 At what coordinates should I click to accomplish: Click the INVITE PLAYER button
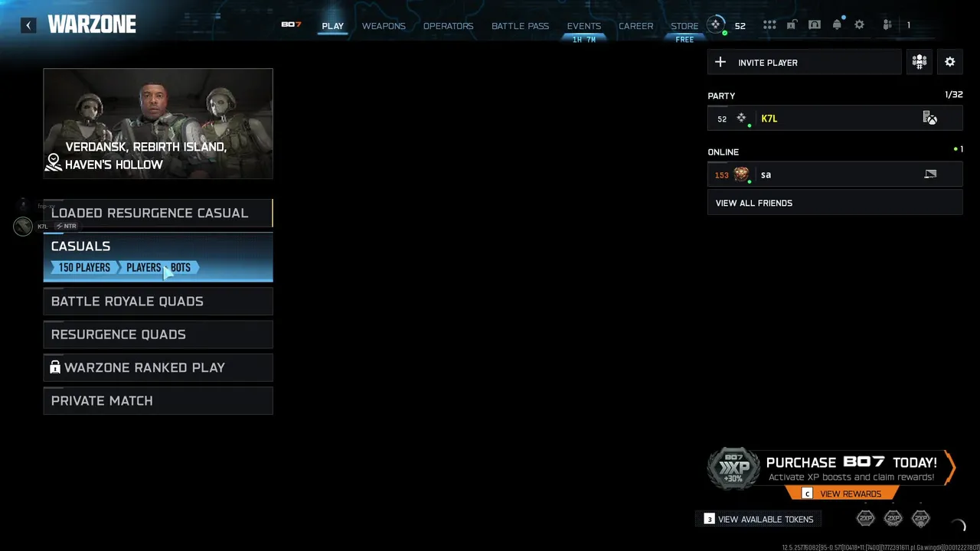click(805, 63)
